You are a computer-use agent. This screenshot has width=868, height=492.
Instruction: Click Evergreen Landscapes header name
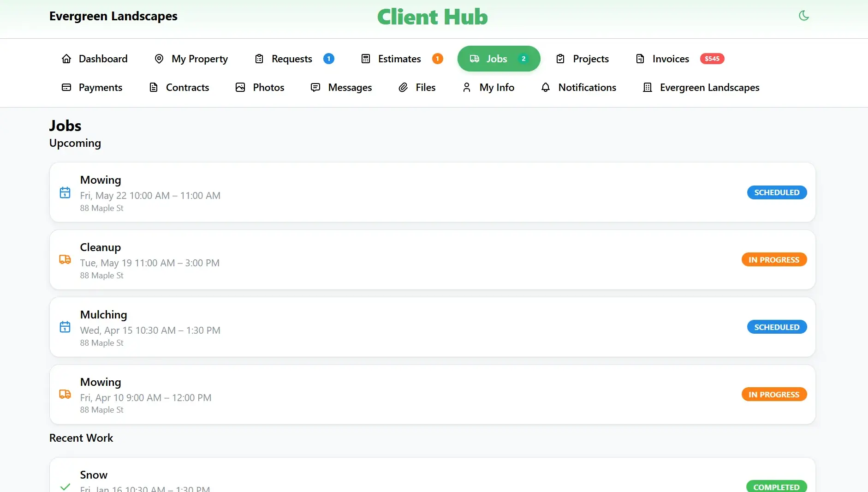(x=113, y=16)
